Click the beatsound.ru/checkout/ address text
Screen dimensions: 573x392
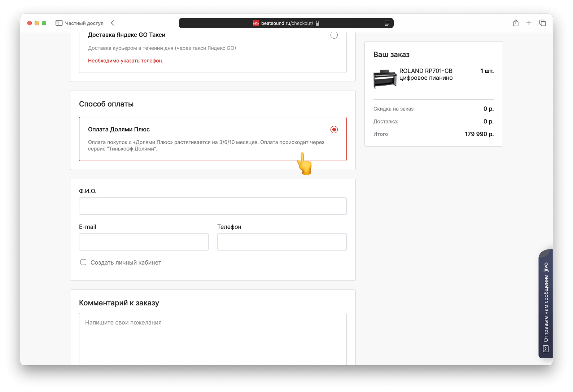[x=287, y=23]
